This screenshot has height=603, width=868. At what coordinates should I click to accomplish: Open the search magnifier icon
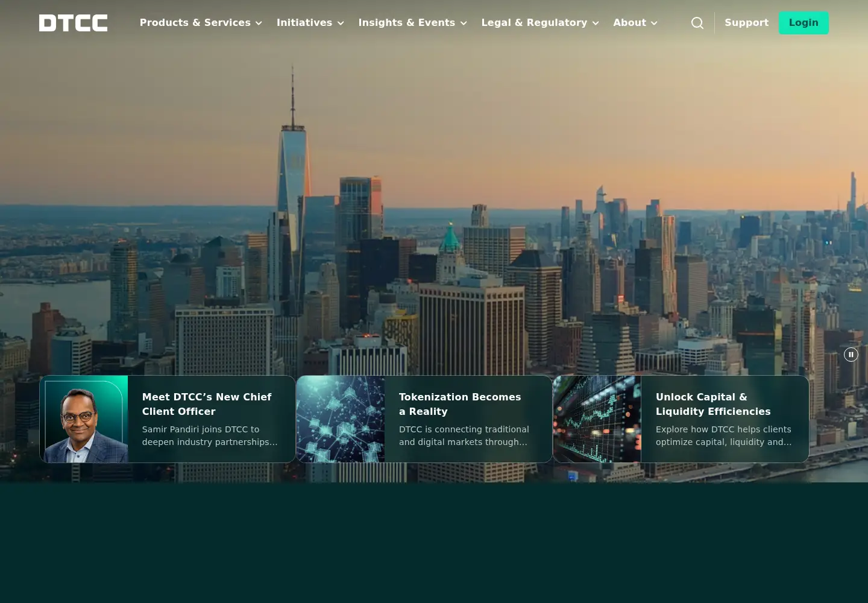697,23
